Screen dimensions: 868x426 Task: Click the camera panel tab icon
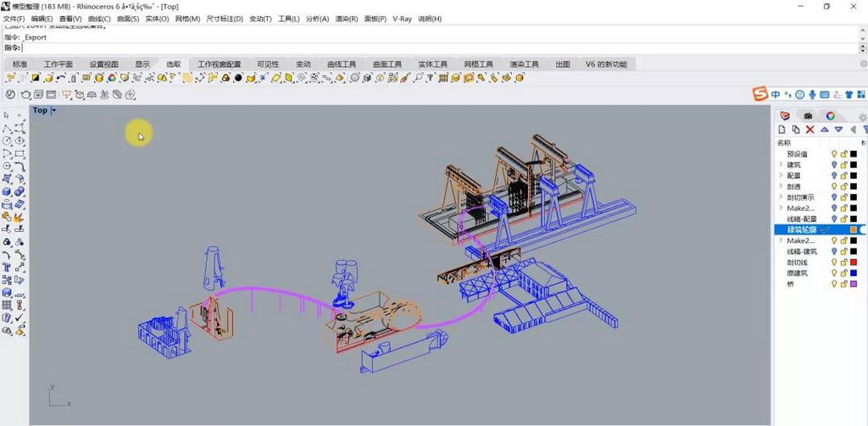pos(808,115)
